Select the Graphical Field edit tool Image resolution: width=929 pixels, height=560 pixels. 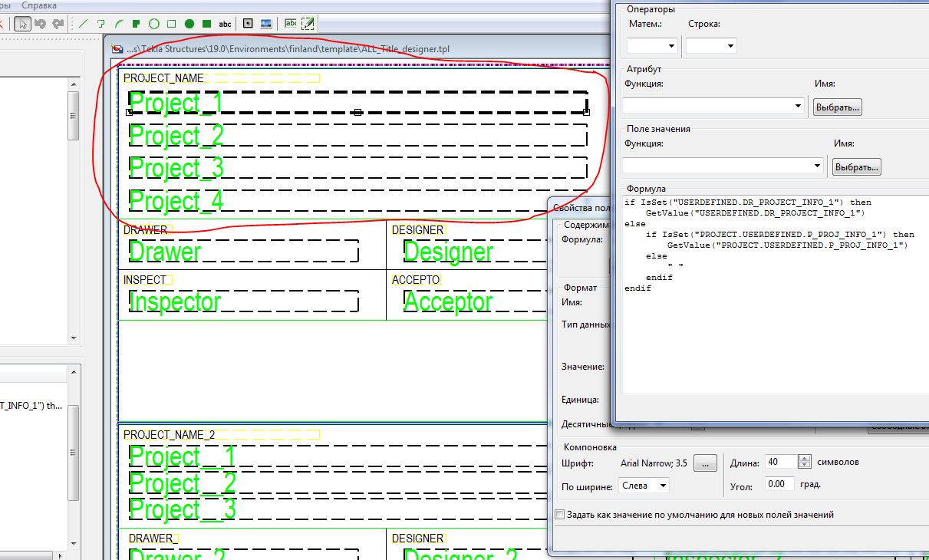[x=308, y=24]
